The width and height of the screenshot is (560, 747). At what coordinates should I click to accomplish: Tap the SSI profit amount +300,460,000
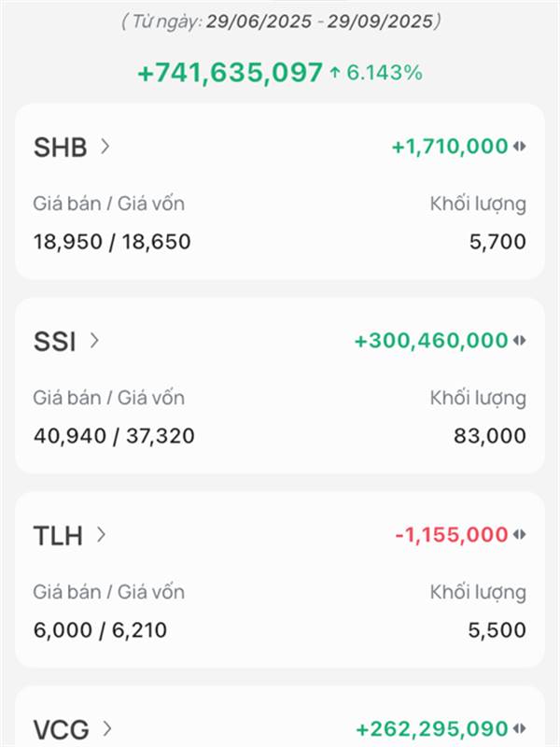(431, 341)
